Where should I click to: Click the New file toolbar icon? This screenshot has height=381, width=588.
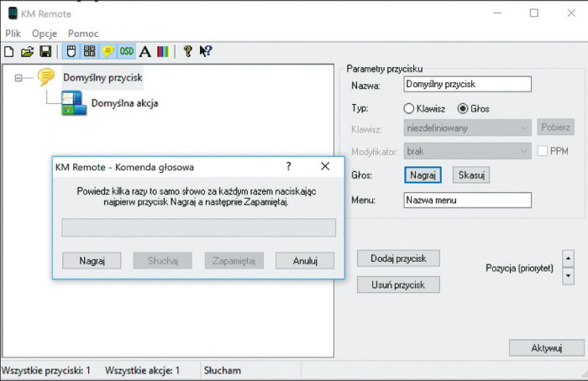(9, 51)
